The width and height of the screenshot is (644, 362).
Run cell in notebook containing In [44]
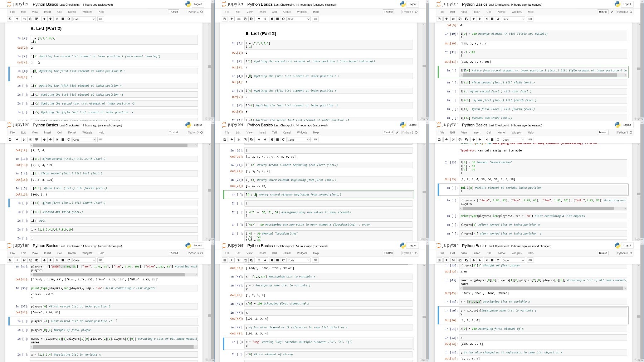pos(272,260)
